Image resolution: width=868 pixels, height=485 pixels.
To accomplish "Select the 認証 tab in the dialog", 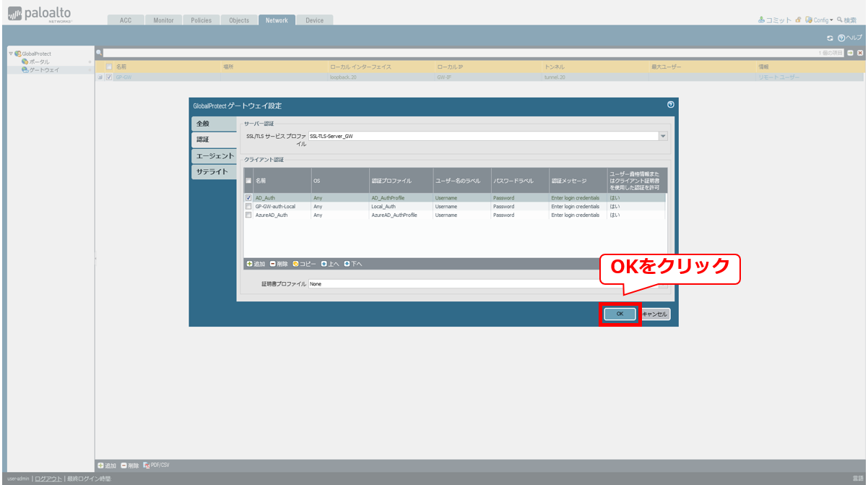I will [x=214, y=140].
